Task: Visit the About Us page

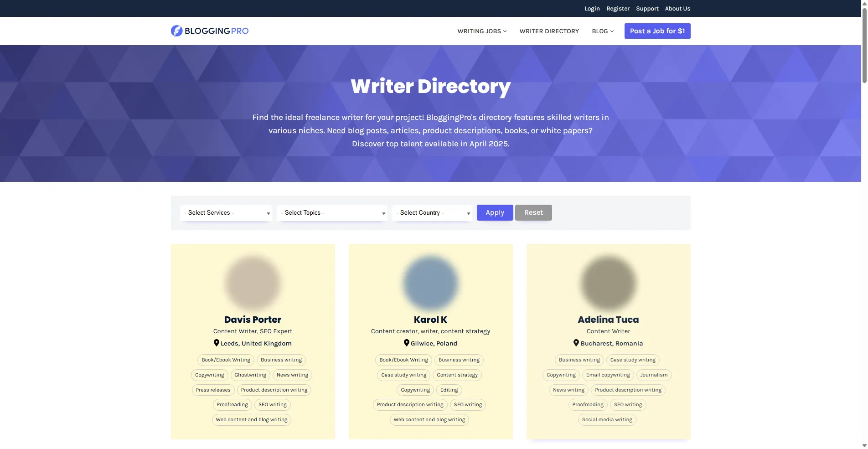Action: (x=677, y=8)
